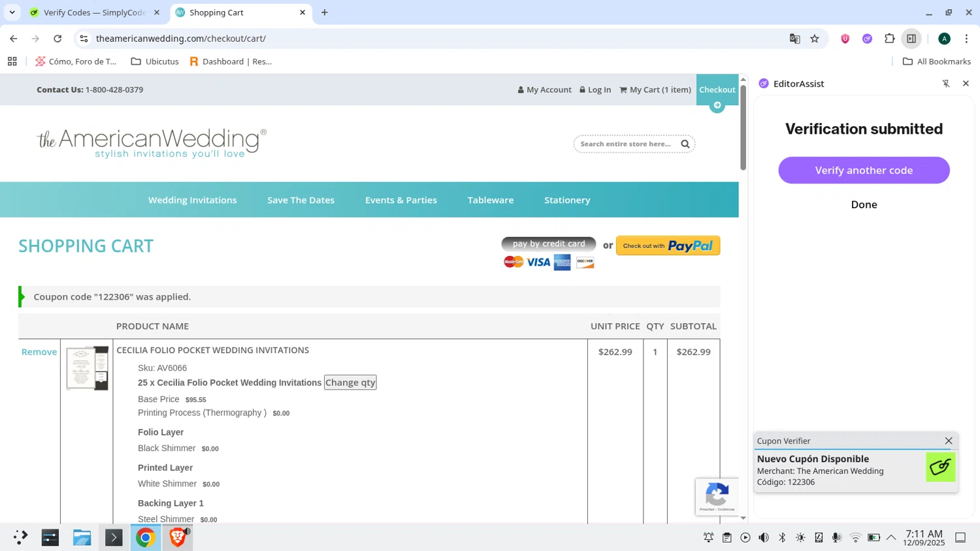This screenshot has width=980, height=551.
Task: Go back to previous page
Action: pyautogui.click(x=14, y=39)
